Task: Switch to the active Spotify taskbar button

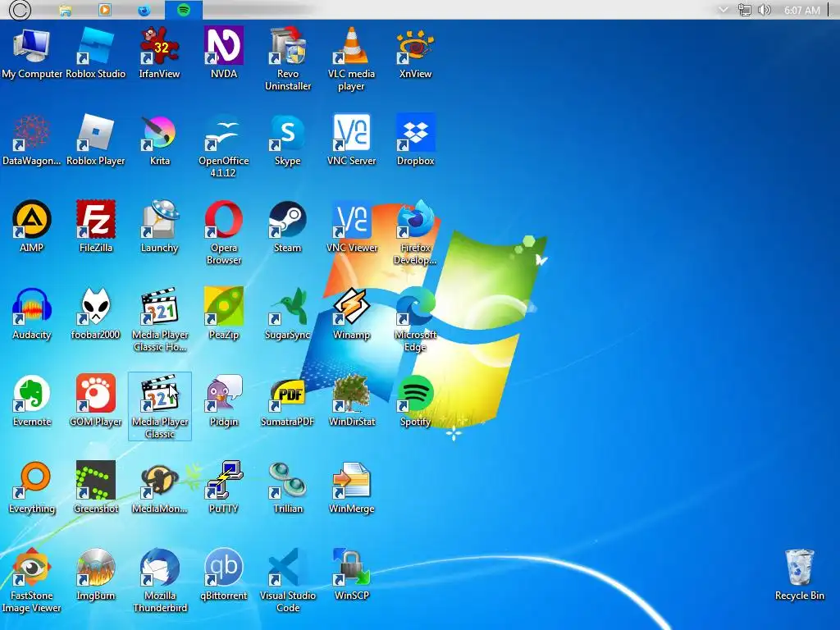Action: 184,10
